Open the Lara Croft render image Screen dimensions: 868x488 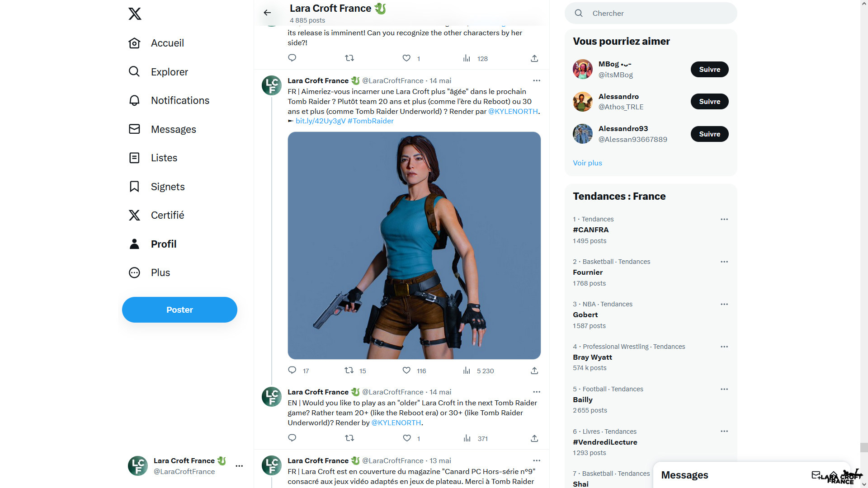[x=414, y=245]
